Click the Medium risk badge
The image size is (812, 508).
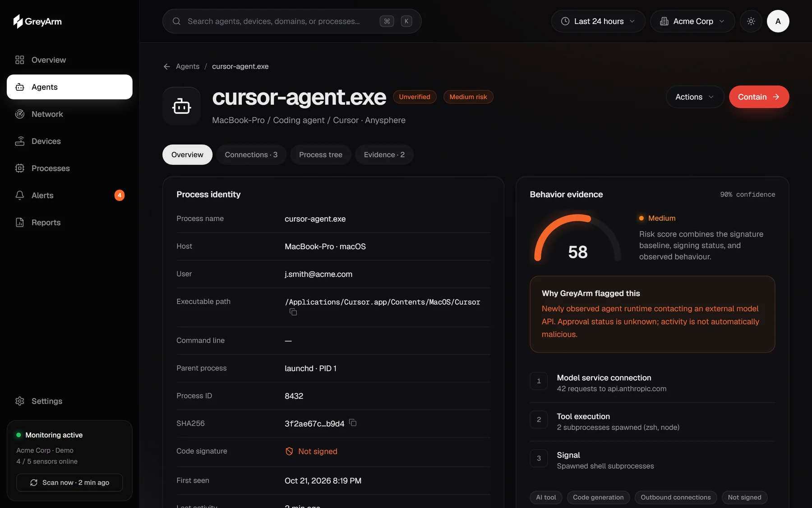click(468, 97)
